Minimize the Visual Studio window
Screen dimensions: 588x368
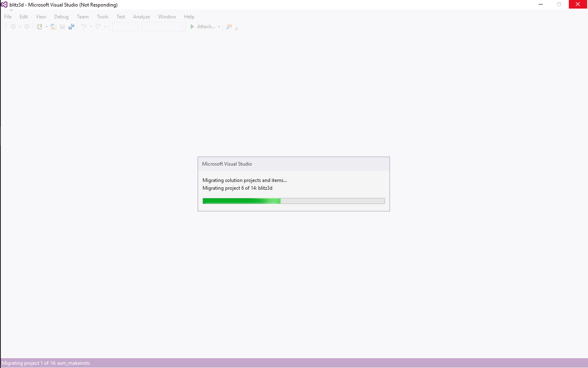click(541, 4)
